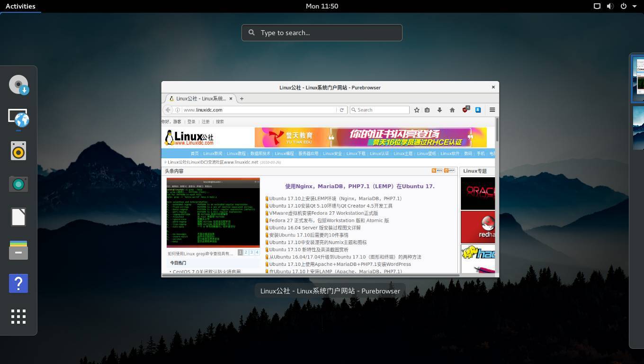Click Activities in the top bar
The height and width of the screenshot is (364, 644).
[20, 6]
